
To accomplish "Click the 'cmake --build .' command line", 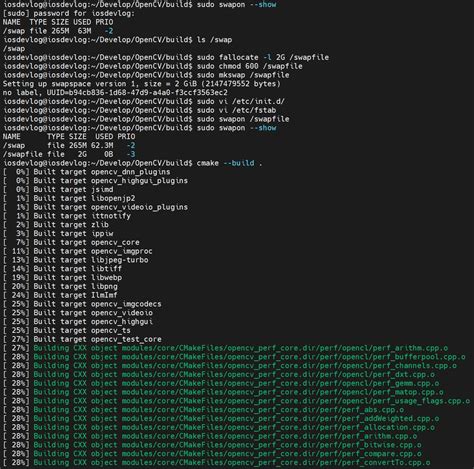I will (x=229, y=163).
